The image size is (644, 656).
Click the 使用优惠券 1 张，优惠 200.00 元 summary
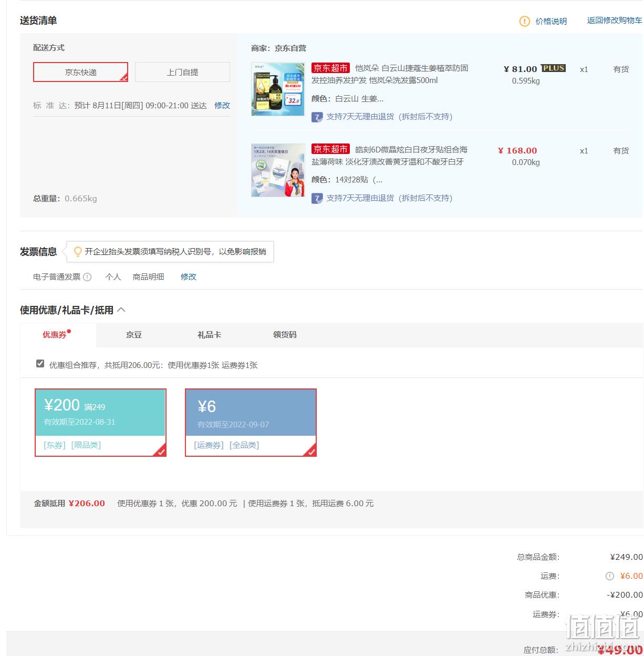[177, 504]
